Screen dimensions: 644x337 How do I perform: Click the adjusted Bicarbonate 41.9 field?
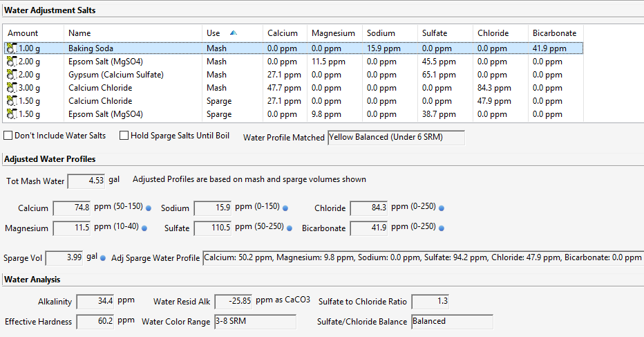coord(369,228)
